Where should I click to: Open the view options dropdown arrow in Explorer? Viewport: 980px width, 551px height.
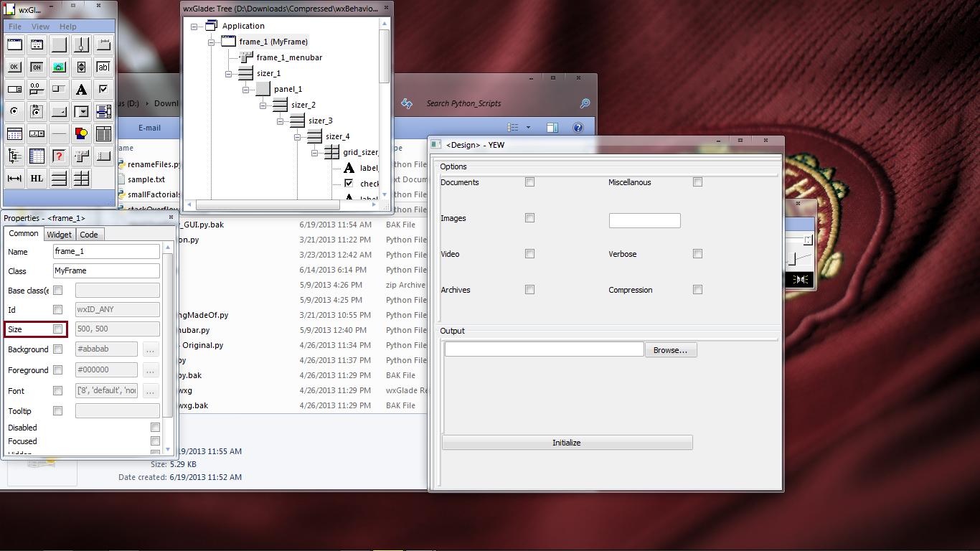(528, 128)
